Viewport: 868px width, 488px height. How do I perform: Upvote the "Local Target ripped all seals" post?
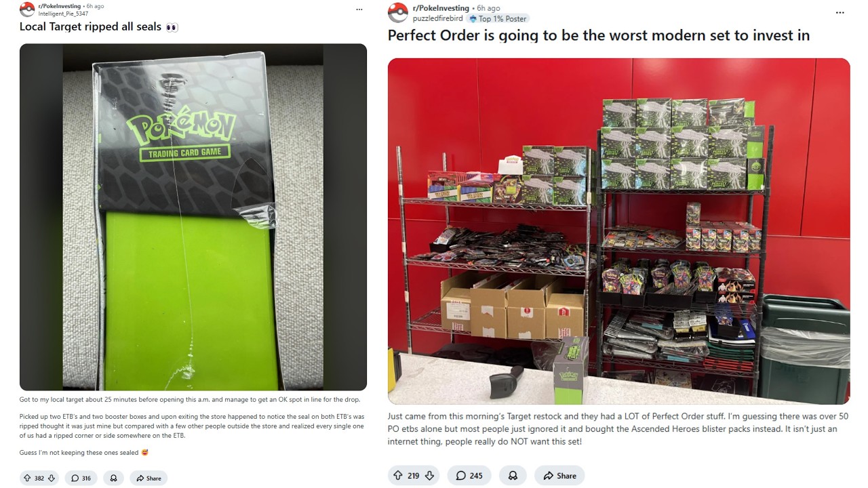click(27, 478)
